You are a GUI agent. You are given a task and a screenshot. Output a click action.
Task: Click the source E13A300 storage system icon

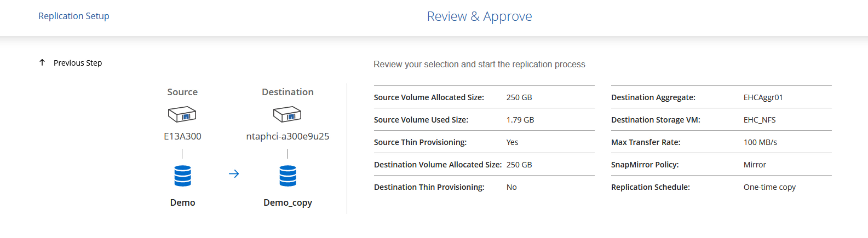[x=182, y=114]
